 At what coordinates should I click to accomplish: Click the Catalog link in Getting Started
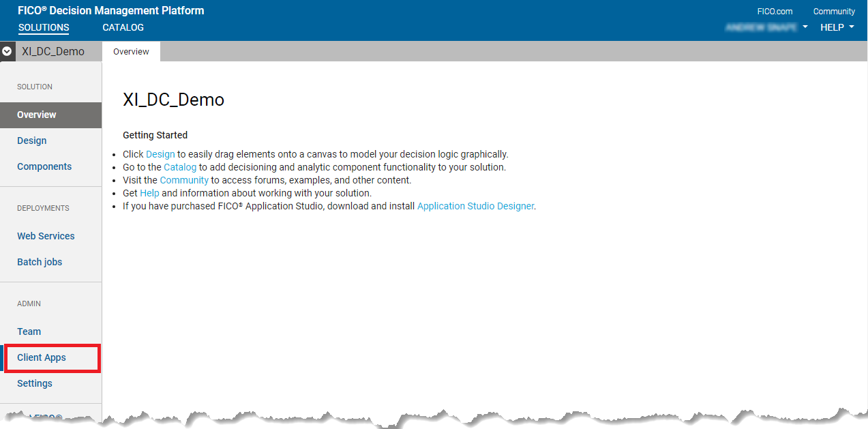180,167
